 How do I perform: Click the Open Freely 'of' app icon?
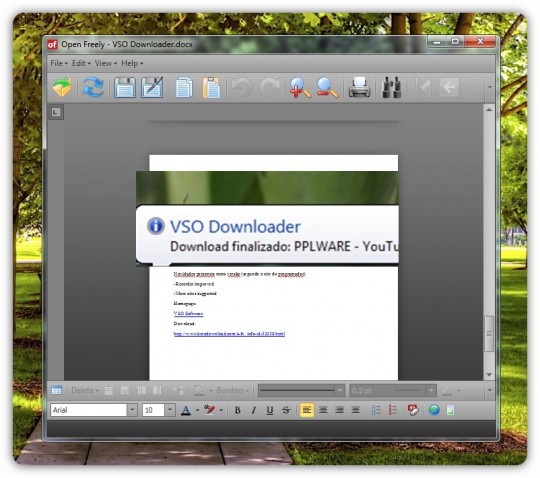52,44
